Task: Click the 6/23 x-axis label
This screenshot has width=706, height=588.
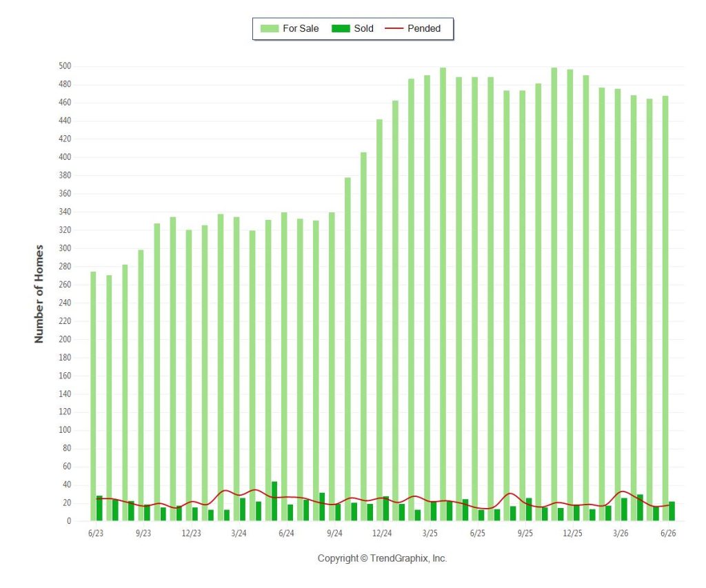Action: (x=96, y=533)
